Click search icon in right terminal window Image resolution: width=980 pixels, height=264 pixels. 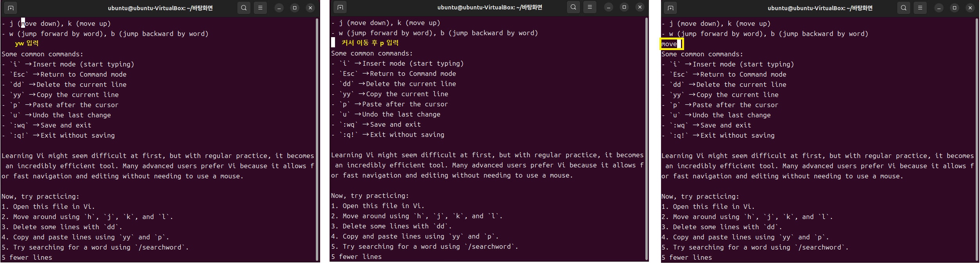tap(904, 8)
